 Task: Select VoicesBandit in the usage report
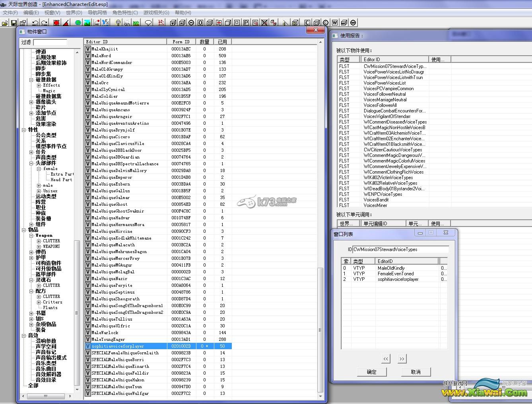pos(376,200)
